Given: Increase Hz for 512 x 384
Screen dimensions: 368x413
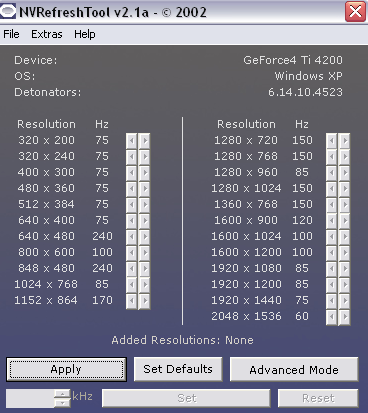Looking at the screenshot, I should point(144,205).
